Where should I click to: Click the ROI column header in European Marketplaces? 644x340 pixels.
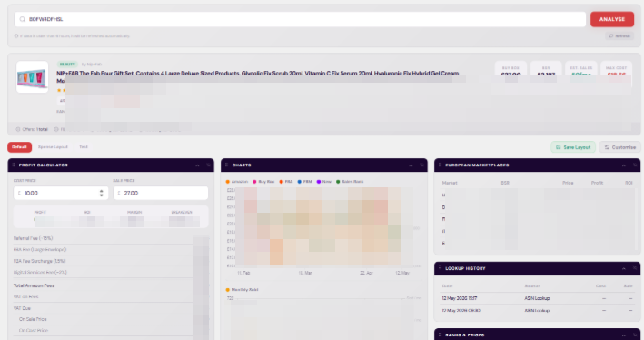pyautogui.click(x=629, y=183)
